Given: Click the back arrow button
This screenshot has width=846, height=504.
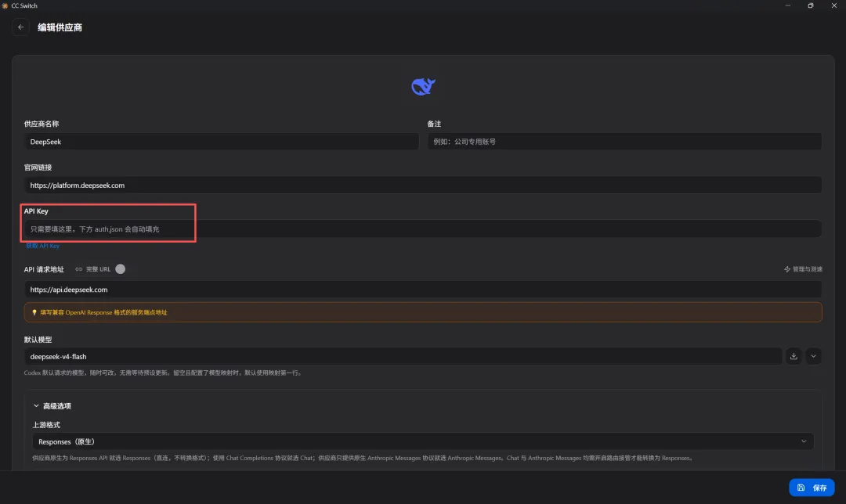Looking at the screenshot, I should [20, 27].
